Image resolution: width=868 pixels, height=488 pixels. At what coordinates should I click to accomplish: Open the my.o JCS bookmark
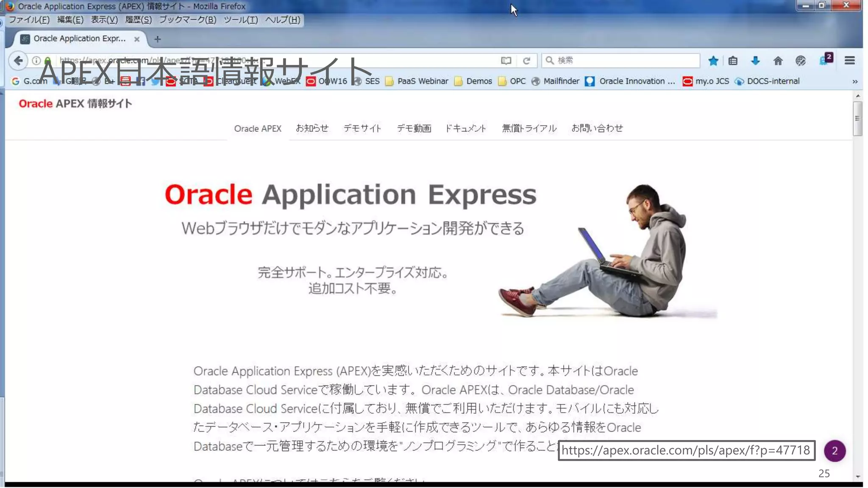point(706,81)
